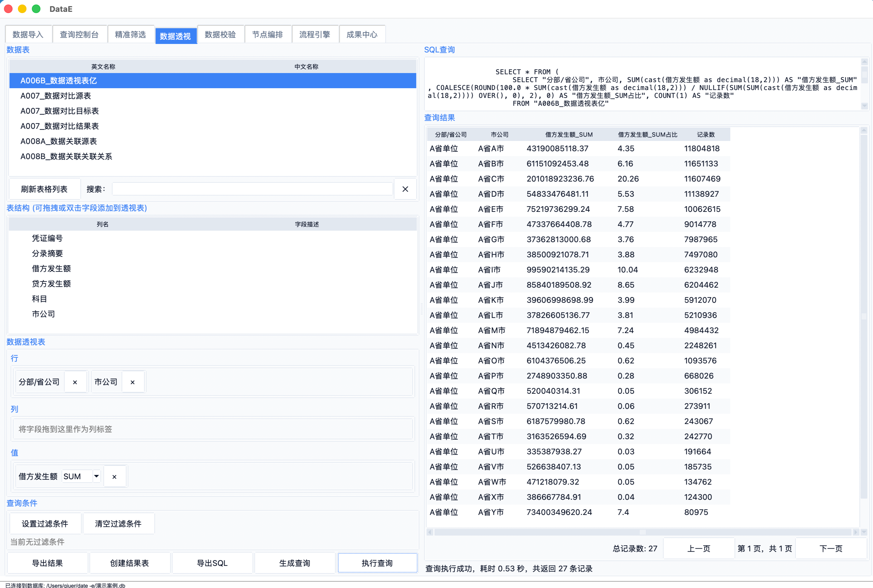Click 导出结果 button
873x588 pixels.
47,563
